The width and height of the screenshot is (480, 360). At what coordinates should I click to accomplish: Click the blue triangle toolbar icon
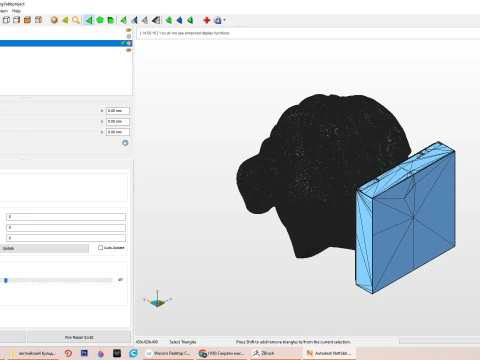coord(179,20)
